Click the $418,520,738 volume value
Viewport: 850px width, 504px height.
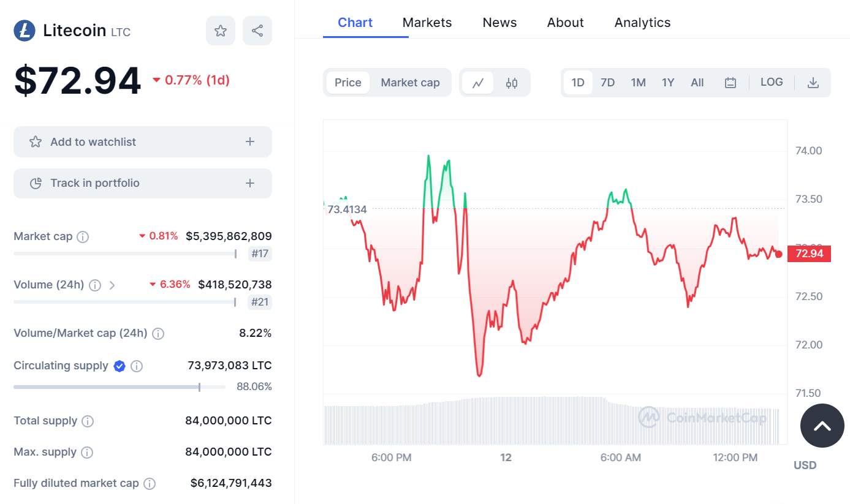[x=235, y=285]
